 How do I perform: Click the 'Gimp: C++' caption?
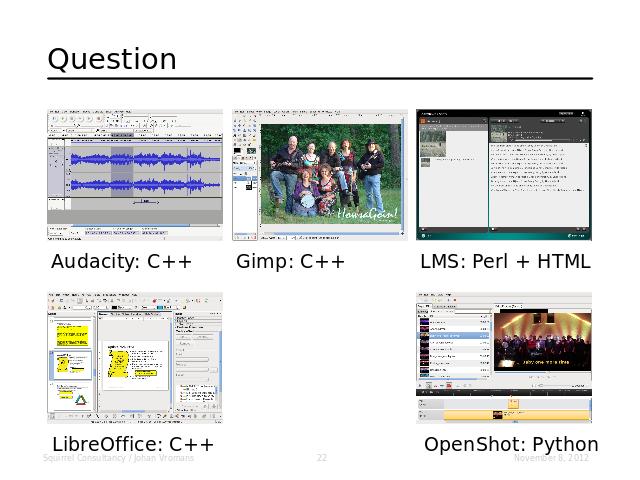click(x=290, y=262)
